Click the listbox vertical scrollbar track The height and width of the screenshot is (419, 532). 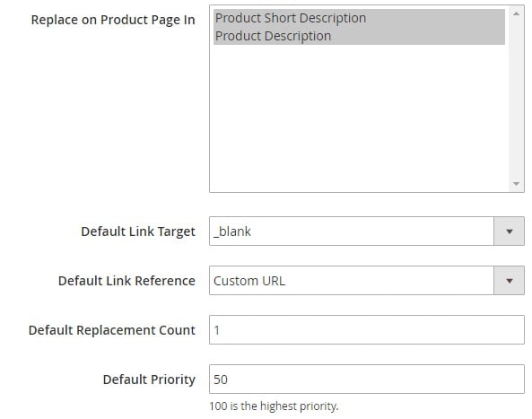tap(516, 99)
